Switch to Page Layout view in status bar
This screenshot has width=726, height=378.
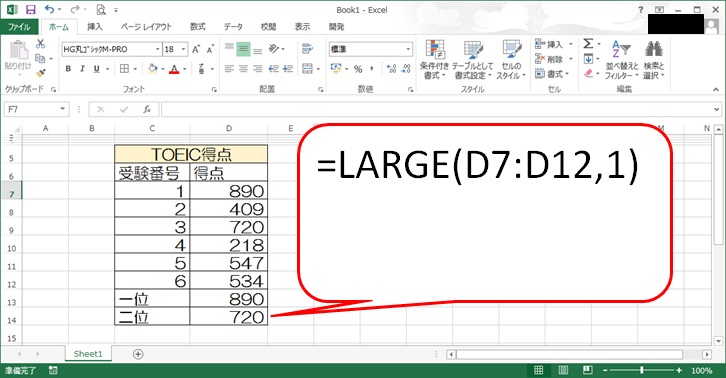pyautogui.click(x=563, y=370)
